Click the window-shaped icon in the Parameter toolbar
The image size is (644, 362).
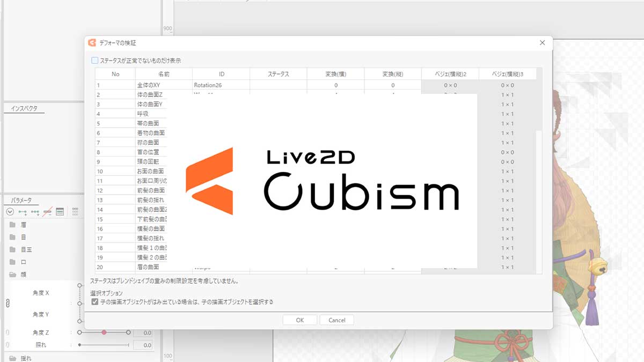pyautogui.click(x=60, y=212)
